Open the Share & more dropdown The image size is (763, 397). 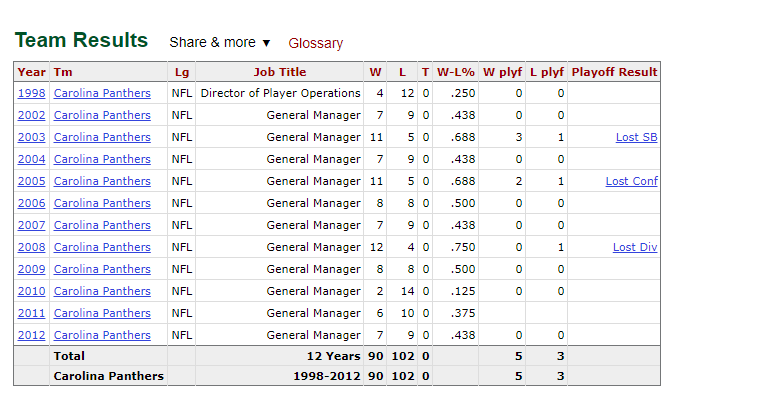click(x=219, y=43)
